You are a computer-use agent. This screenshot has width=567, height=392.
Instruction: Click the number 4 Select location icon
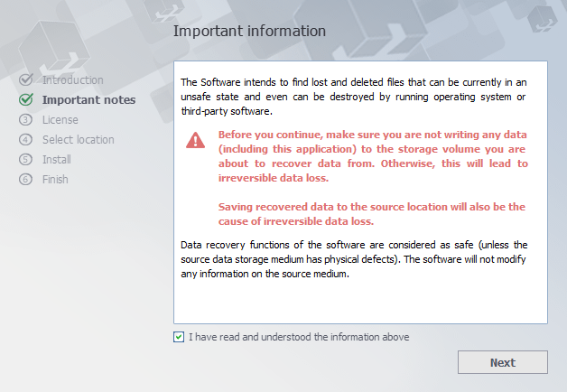(25, 140)
